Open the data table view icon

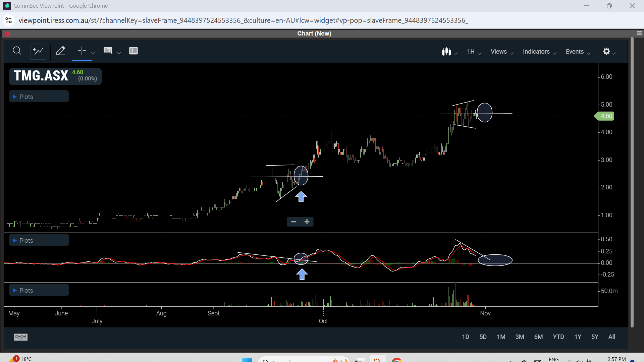tap(133, 51)
